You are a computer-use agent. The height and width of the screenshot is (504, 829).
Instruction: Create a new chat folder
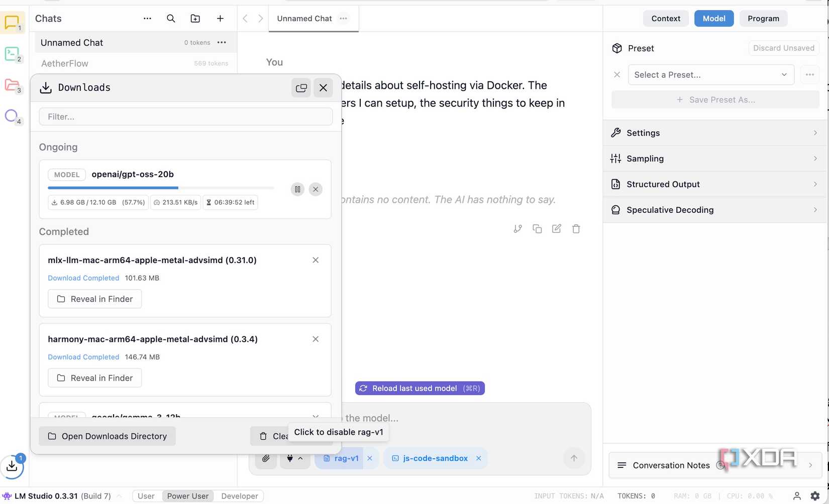pyautogui.click(x=195, y=19)
